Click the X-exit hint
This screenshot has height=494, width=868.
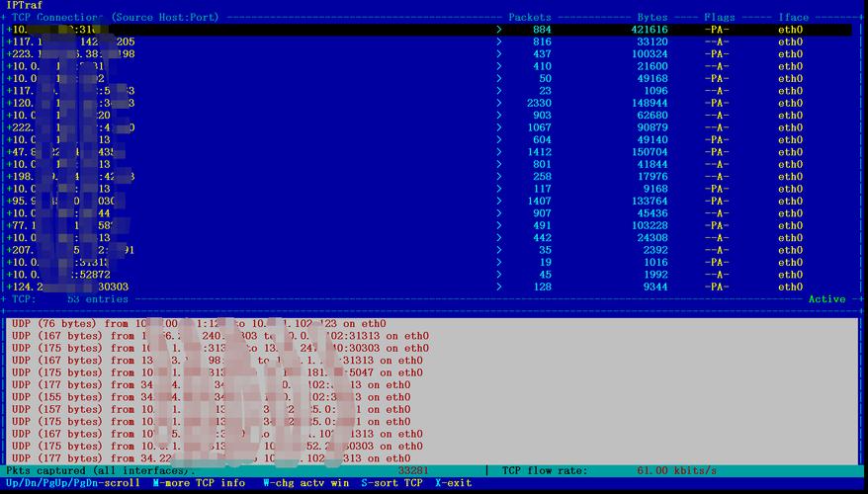454,483
